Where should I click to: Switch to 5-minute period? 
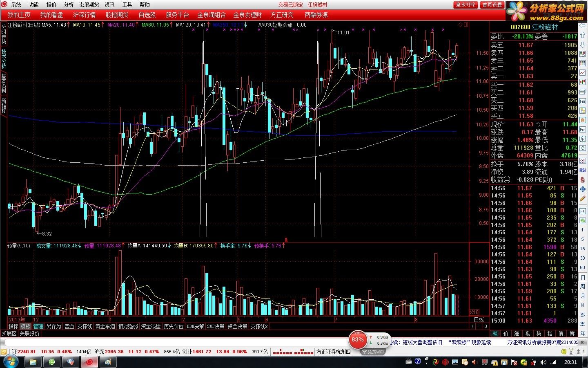click(583, 239)
